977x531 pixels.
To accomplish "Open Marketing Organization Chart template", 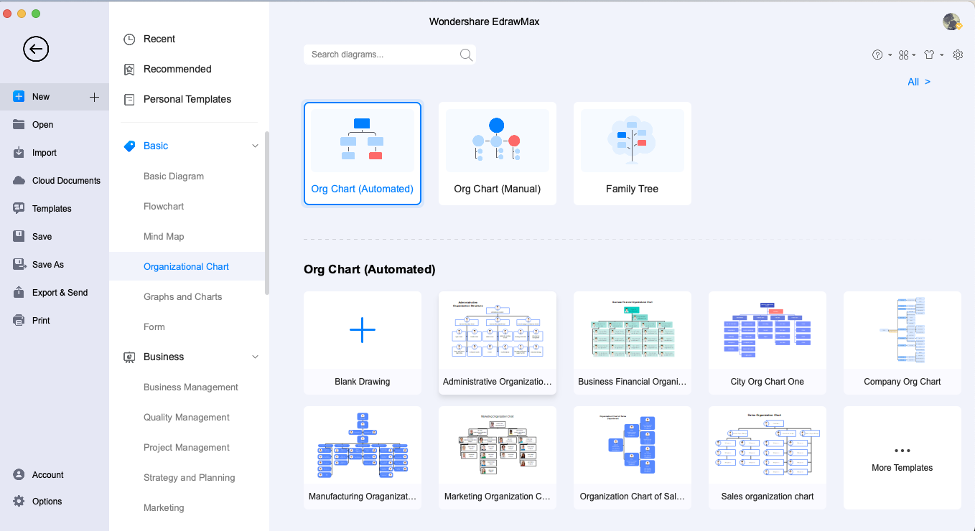I will coord(497,457).
